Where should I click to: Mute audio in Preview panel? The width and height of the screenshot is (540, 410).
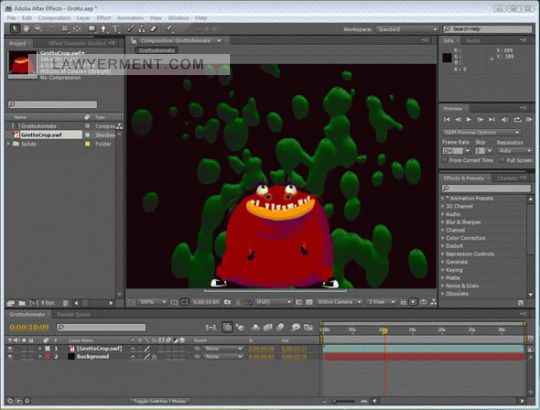(505, 120)
